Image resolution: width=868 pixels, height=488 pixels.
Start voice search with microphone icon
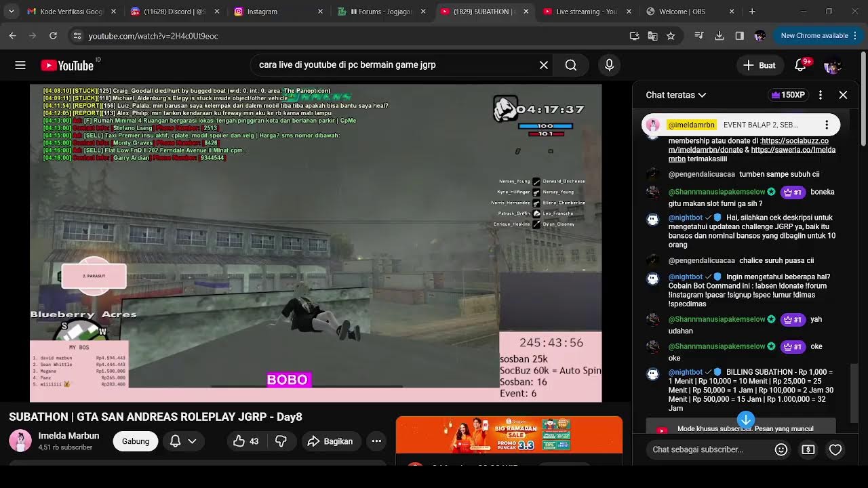coord(609,65)
